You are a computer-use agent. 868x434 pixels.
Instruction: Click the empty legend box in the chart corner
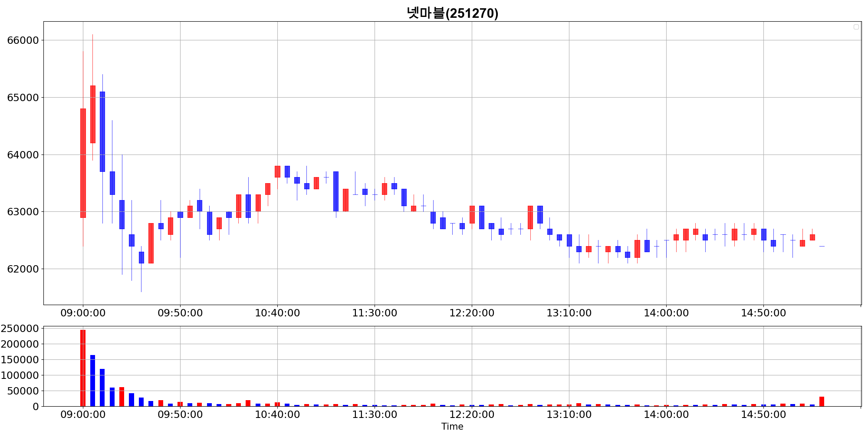pyautogui.click(x=856, y=27)
